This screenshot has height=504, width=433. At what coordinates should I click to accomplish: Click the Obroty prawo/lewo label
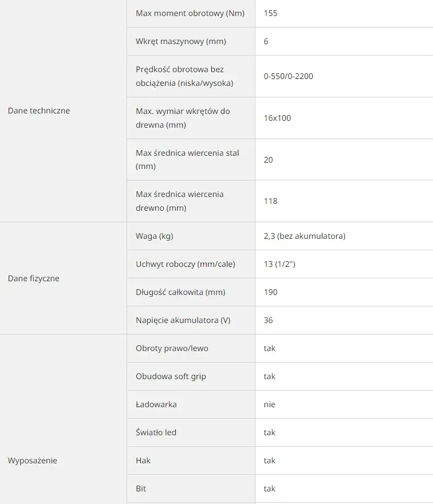coord(172,348)
